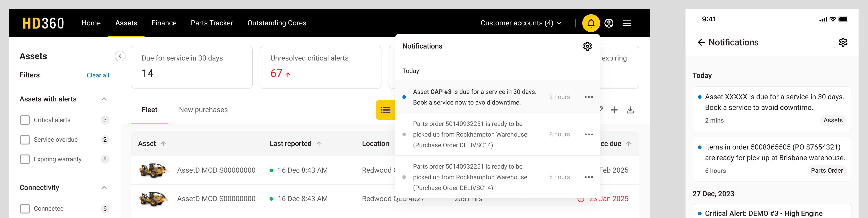Click the Location column header
This screenshot has width=868, height=218.
point(376,144)
